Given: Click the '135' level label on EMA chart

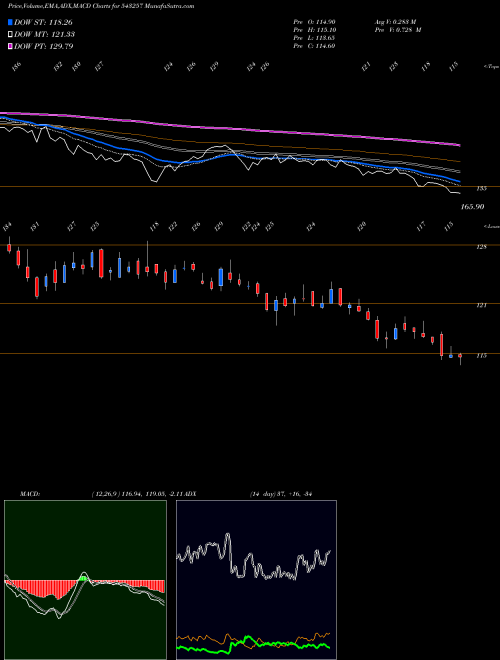Looking at the screenshot, I should click(481, 189).
